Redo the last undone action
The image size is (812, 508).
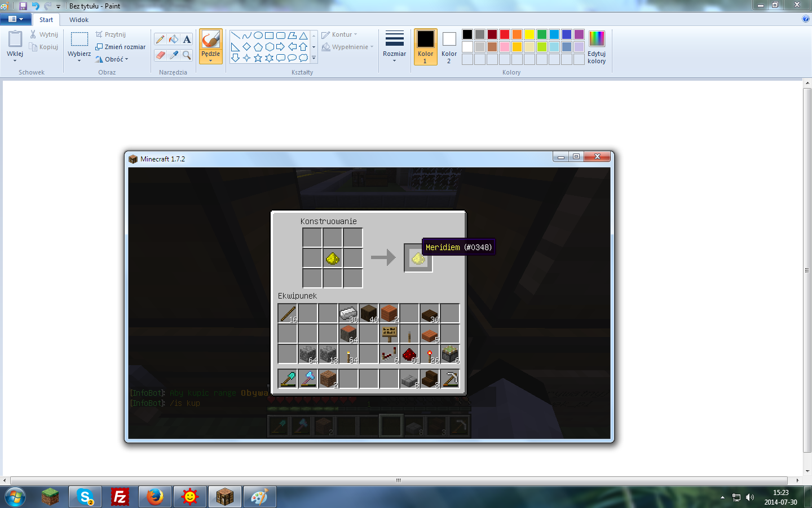coord(47,6)
